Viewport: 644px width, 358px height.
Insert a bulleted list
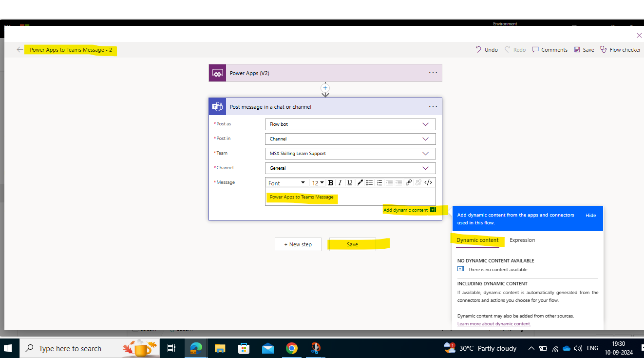370,183
